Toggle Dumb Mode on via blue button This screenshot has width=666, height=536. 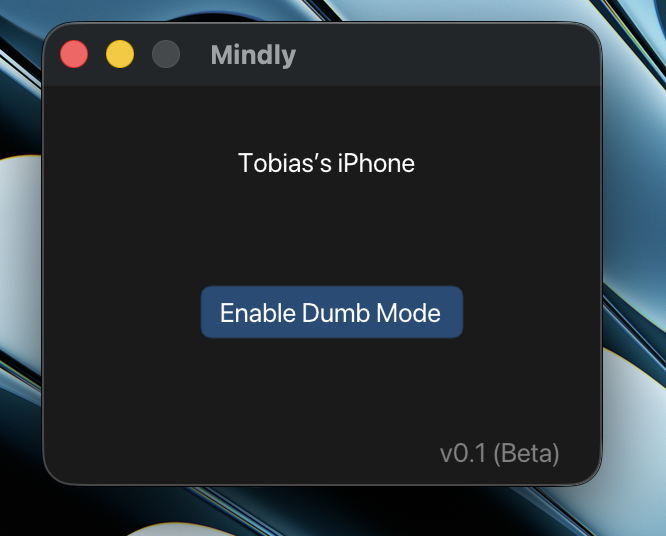tap(332, 312)
